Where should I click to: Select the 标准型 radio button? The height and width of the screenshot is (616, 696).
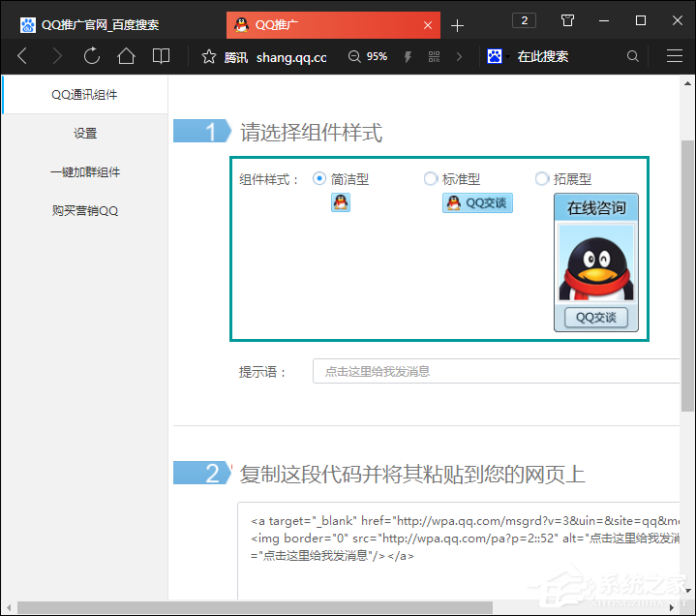click(431, 178)
